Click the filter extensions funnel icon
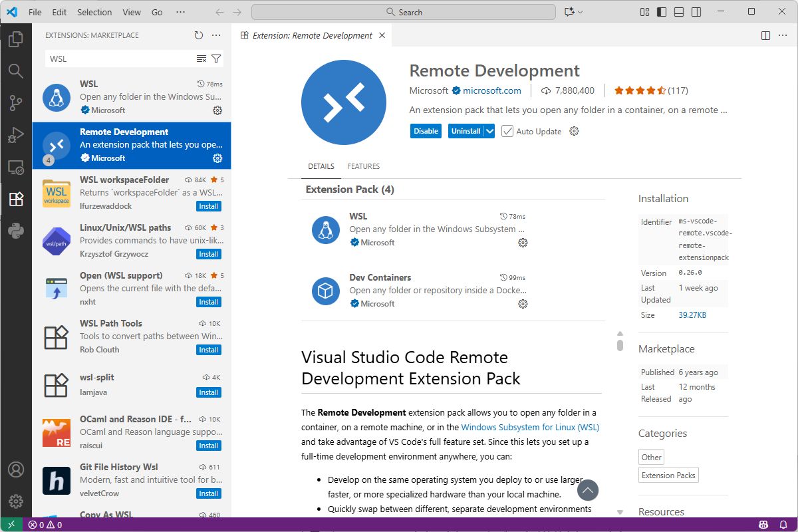 click(216, 59)
